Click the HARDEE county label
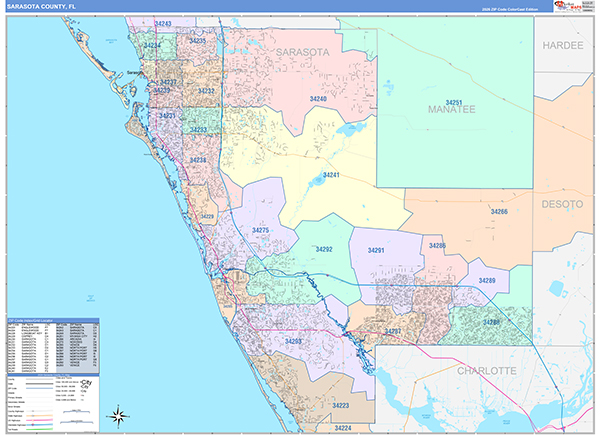The width and height of the screenshot is (600, 435). click(563, 46)
